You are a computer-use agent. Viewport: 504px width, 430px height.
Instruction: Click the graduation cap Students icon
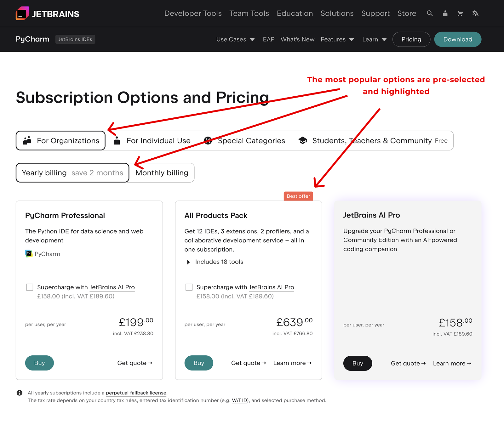pos(303,141)
